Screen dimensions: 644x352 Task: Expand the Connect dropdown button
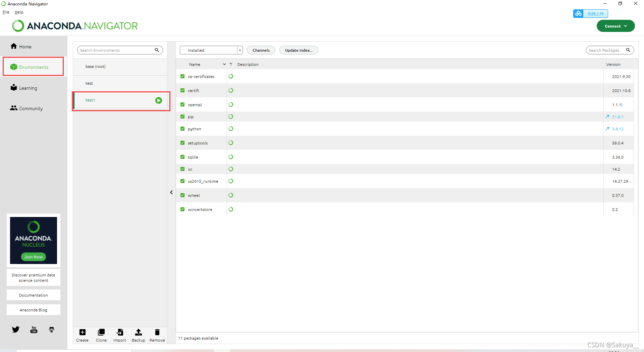tap(615, 26)
